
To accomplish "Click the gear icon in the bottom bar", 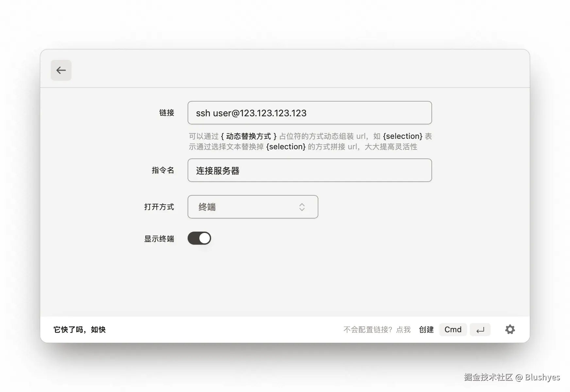I will (x=510, y=330).
